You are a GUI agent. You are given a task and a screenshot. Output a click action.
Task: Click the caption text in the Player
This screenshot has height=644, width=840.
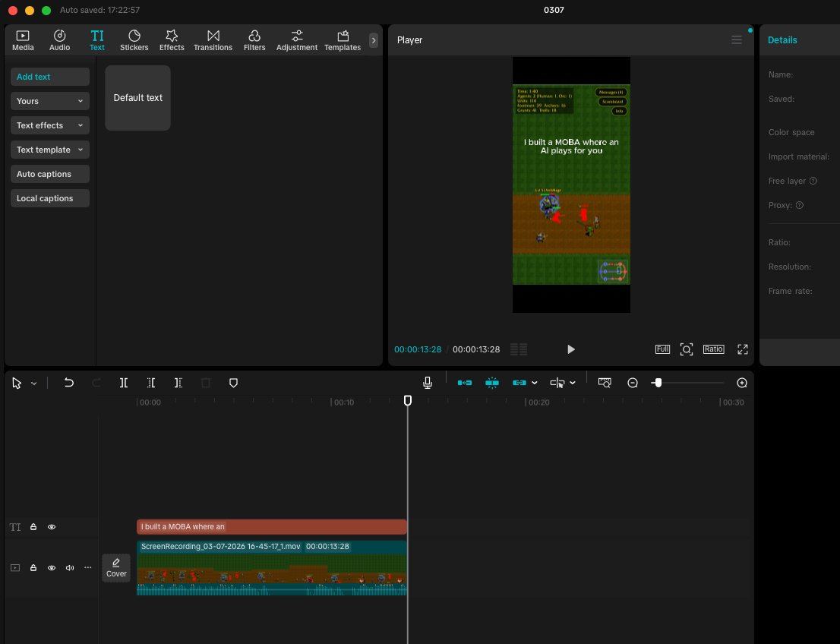click(571, 147)
